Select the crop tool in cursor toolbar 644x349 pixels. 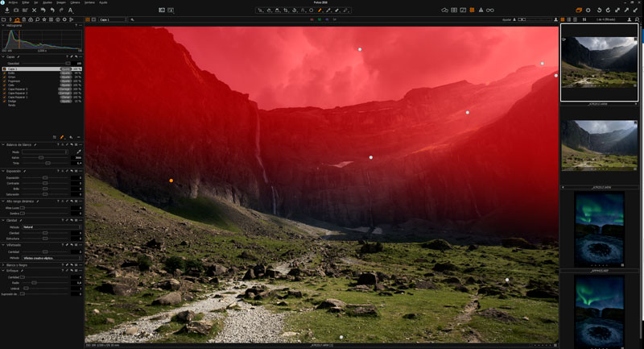(x=285, y=10)
